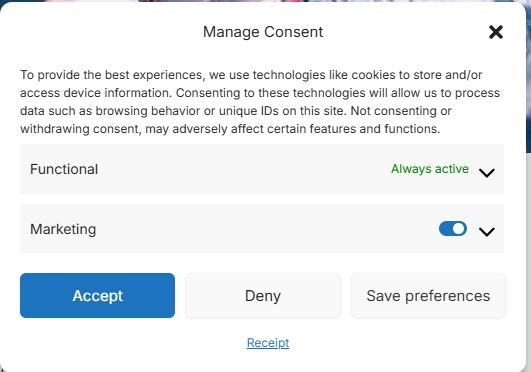Select the Functional category label

click(64, 169)
